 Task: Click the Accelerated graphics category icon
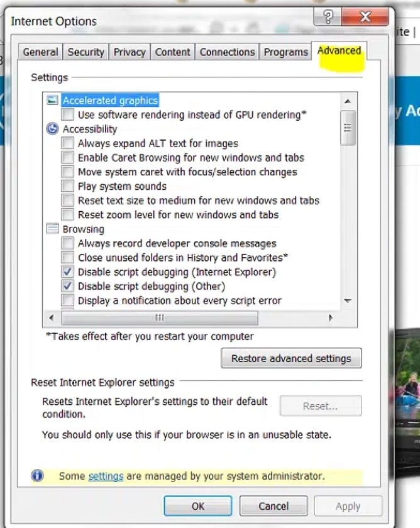point(52,100)
